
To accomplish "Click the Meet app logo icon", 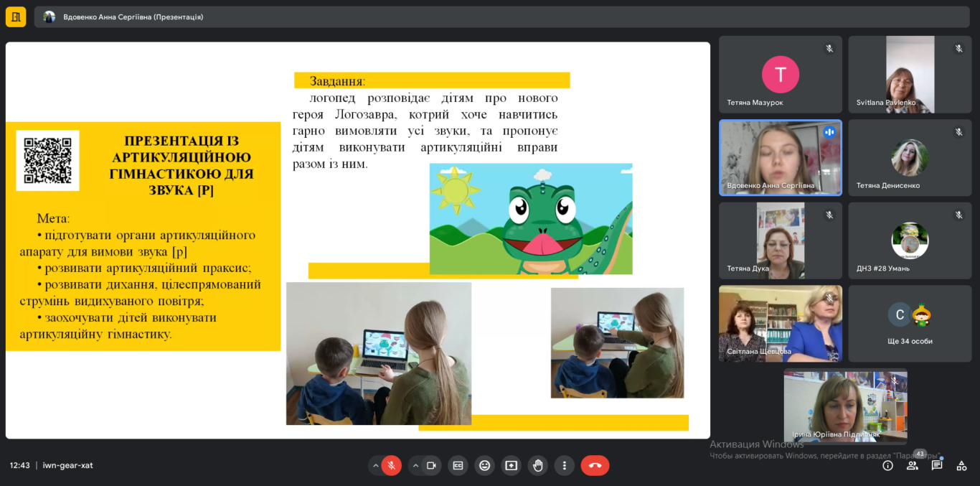I will point(16,17).
